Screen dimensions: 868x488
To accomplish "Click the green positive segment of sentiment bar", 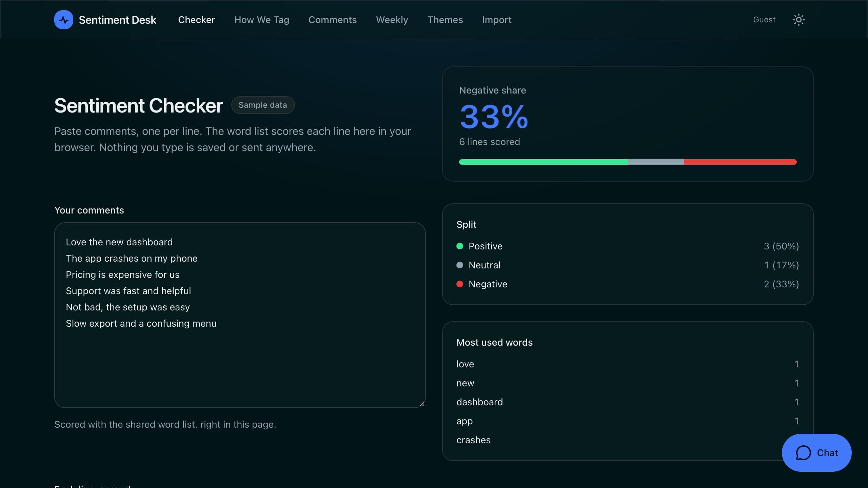I will coord(543,162).
